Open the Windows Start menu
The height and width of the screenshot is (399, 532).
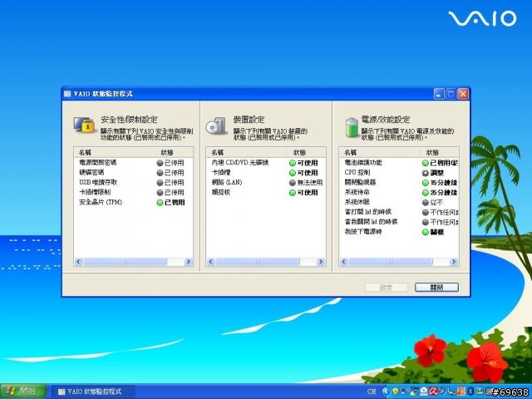(x=23, y=392)
